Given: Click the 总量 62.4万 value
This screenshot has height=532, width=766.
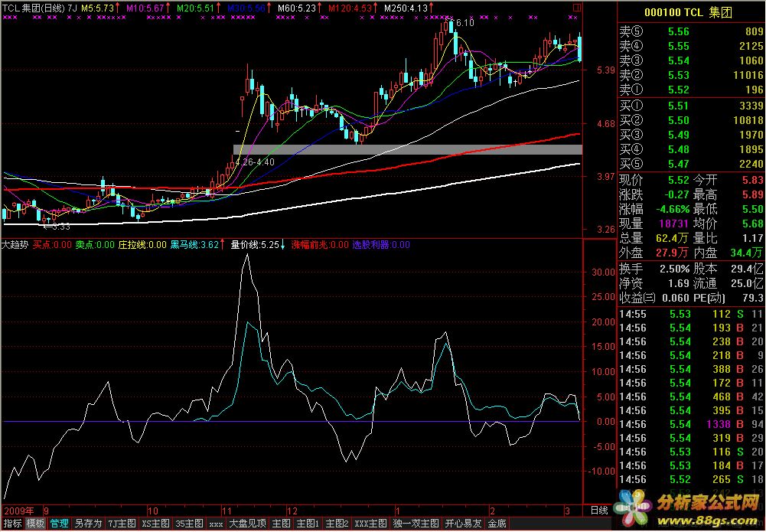Looking at the screenshot, I should pos(673,238).
